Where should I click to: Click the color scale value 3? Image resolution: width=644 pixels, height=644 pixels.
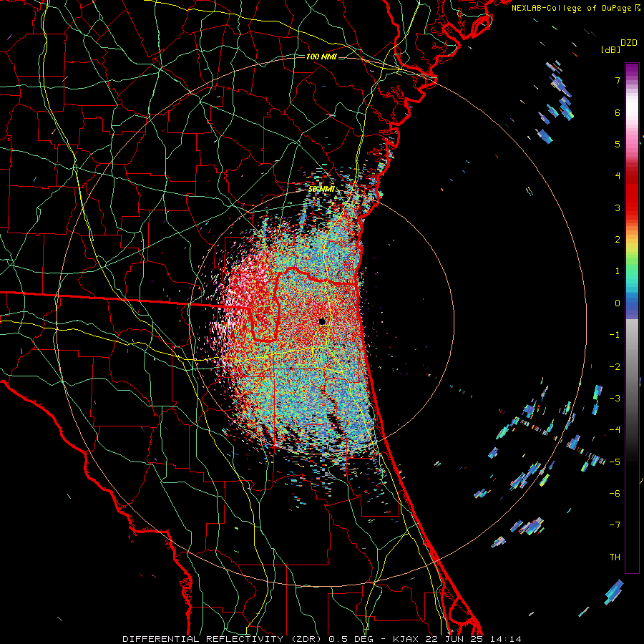point(618,208)
